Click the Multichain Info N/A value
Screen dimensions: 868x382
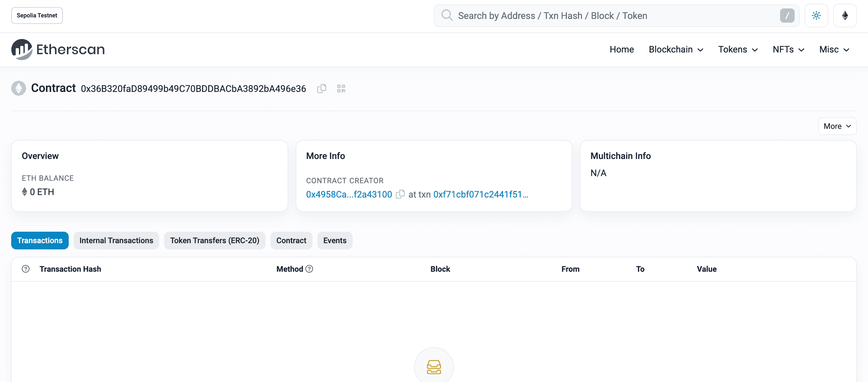click(598, 173)
